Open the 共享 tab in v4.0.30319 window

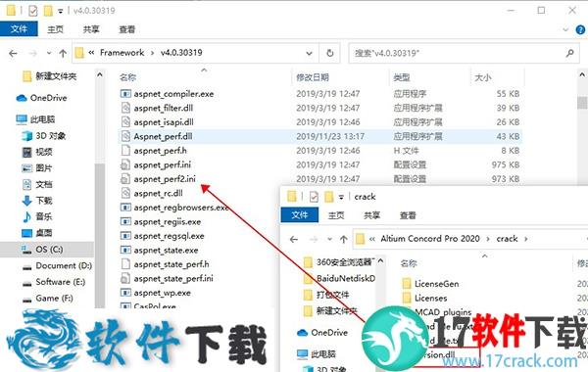point(91,29)
